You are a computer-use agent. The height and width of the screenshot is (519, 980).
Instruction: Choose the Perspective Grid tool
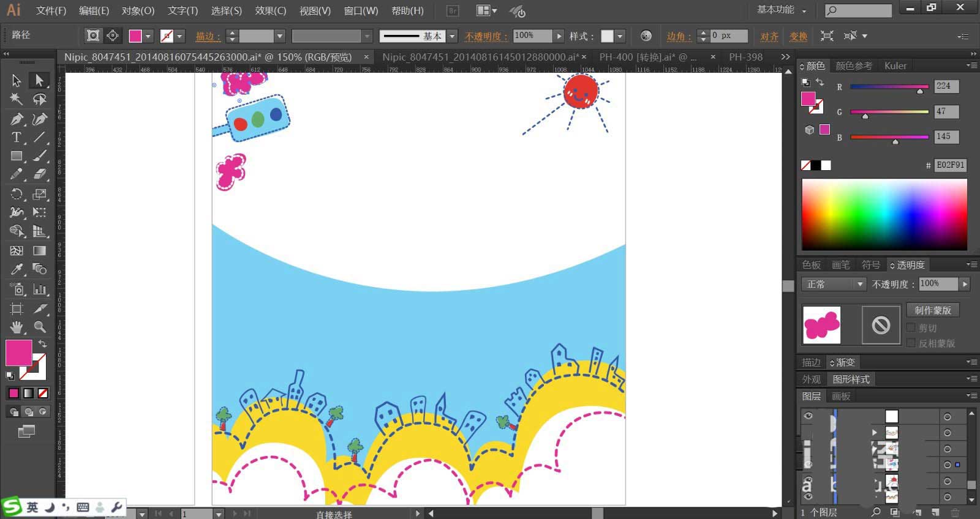pos(39,231)
